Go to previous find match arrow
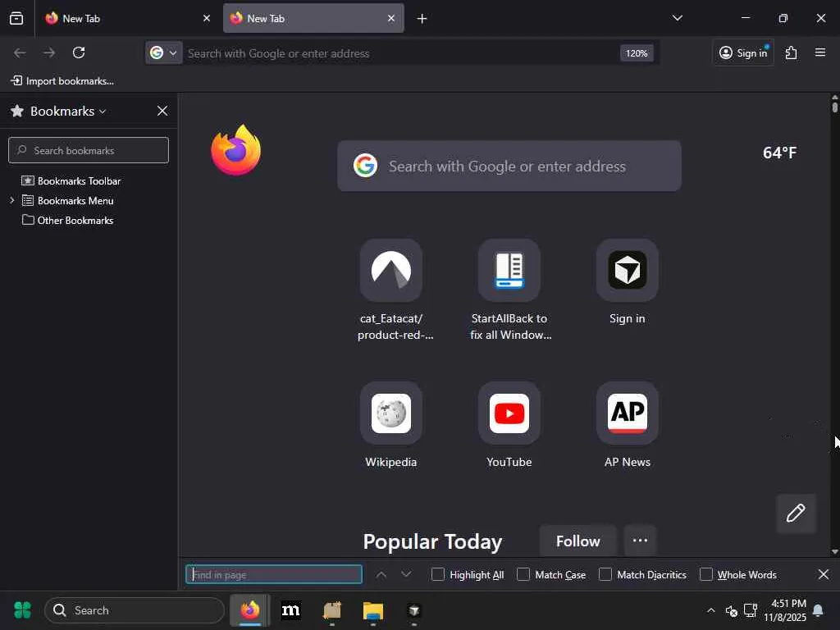 (381, 574)
